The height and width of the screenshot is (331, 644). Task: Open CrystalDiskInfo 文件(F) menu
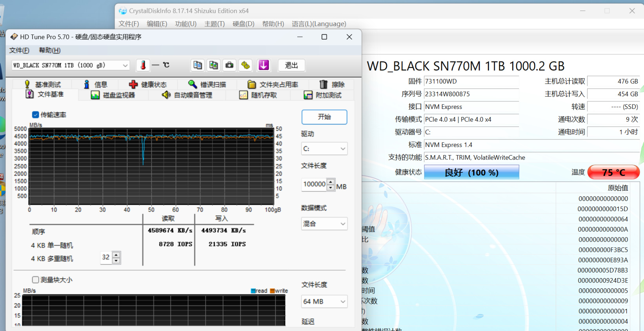click(129, 24)
